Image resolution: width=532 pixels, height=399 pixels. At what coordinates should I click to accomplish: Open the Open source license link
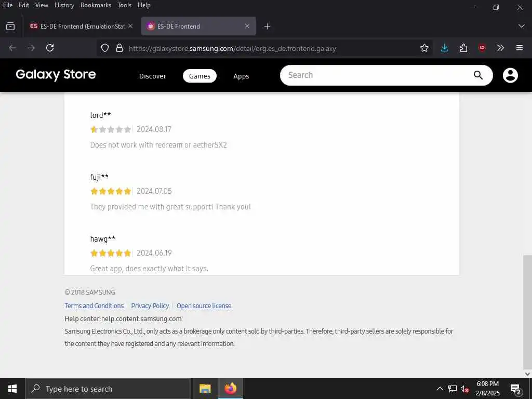click(204, 305)
